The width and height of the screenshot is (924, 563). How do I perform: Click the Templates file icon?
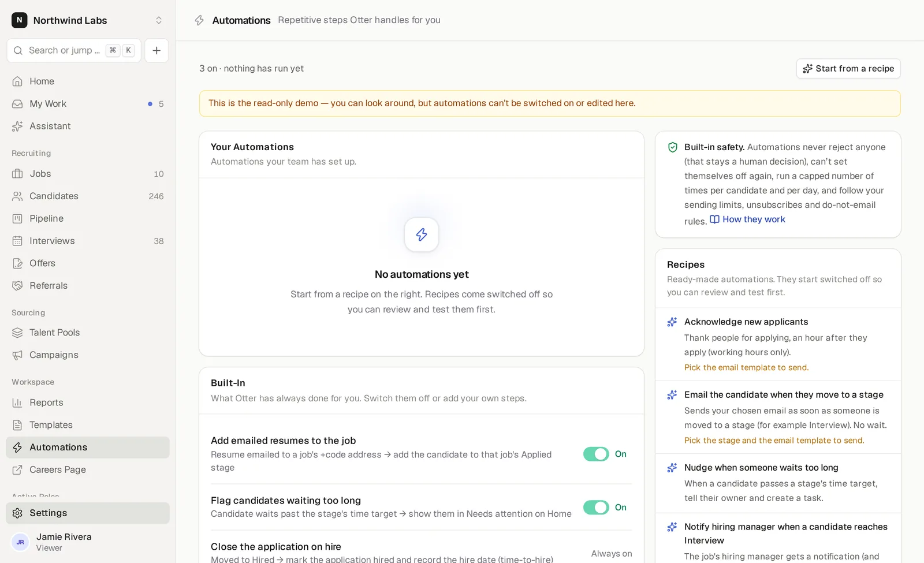(18, 425)
